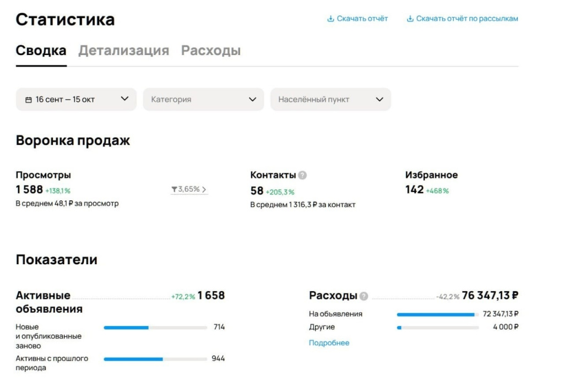
Task: Open help icon next to Контакты
Action: coord(302,175)
